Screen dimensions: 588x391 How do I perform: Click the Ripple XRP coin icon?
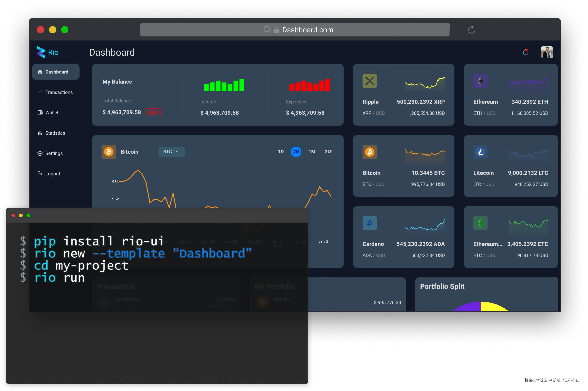click(370, 81)
